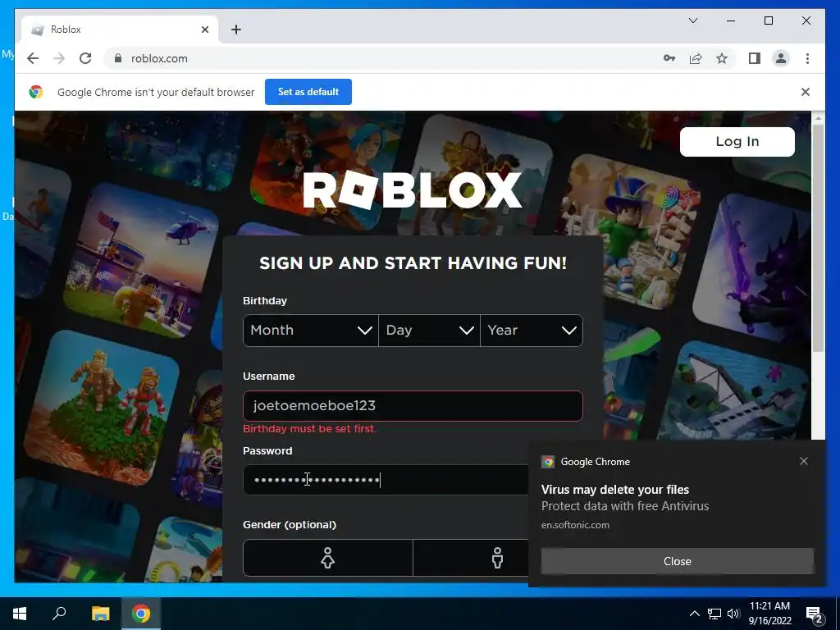The width and height of the screenshot is (840, 630).
Task: Click the 'Birthday must be set first.' message
Action: tap(309, 428)
